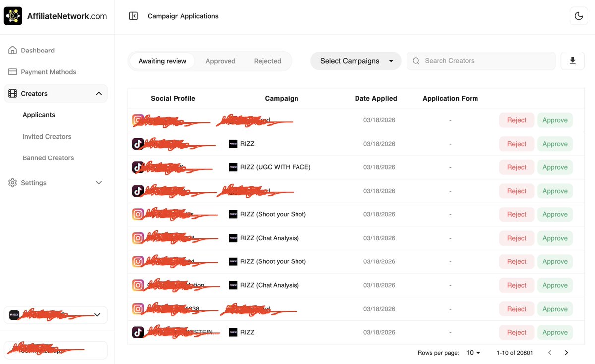Click TikTok icon in row ending NSTEIN

[138, 332]
